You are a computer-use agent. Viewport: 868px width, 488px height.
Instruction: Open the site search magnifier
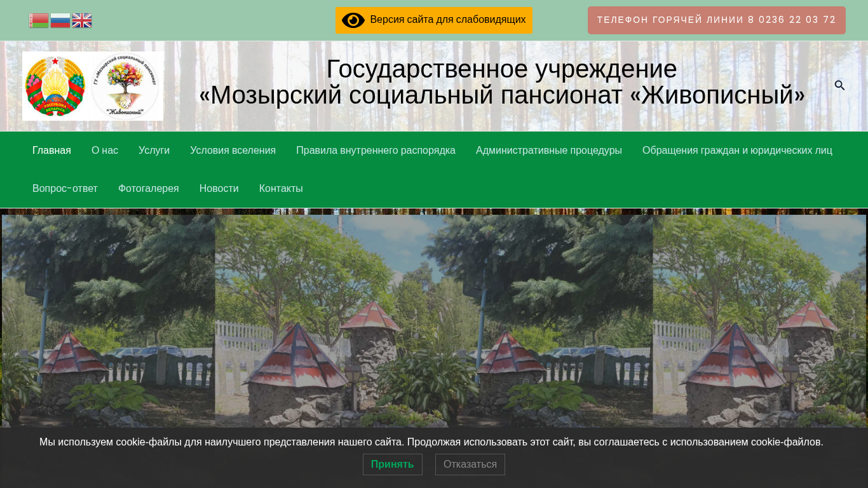(x=839, y=86)
